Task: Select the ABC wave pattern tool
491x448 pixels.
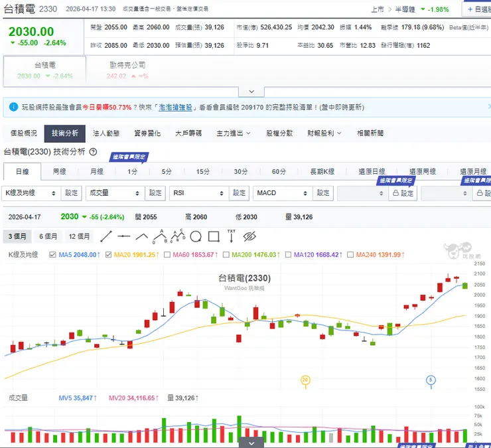Action: pos(160,236)
